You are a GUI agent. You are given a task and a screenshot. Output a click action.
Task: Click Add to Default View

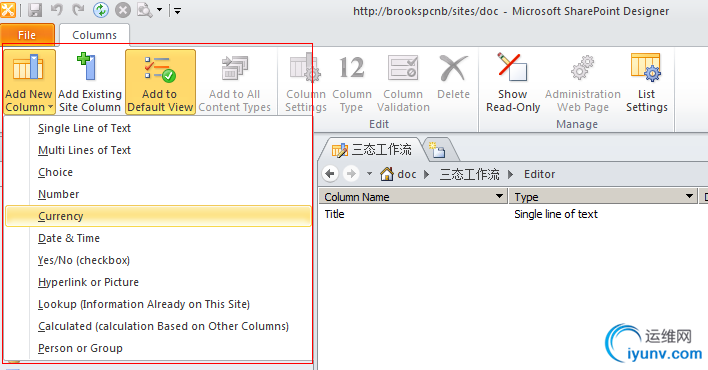point(160,82)
